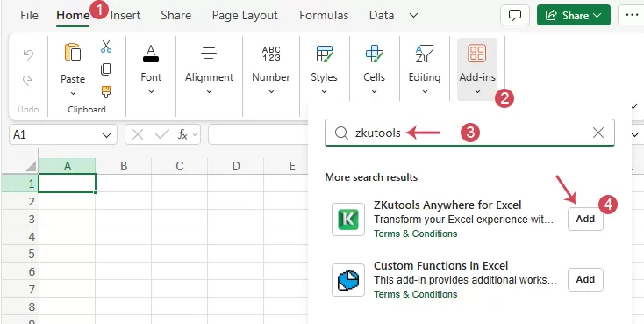This screenshot has height=324, width=644.
Task: Open Custom Functions Terms & Conditions link
Action: click(415, 294)
